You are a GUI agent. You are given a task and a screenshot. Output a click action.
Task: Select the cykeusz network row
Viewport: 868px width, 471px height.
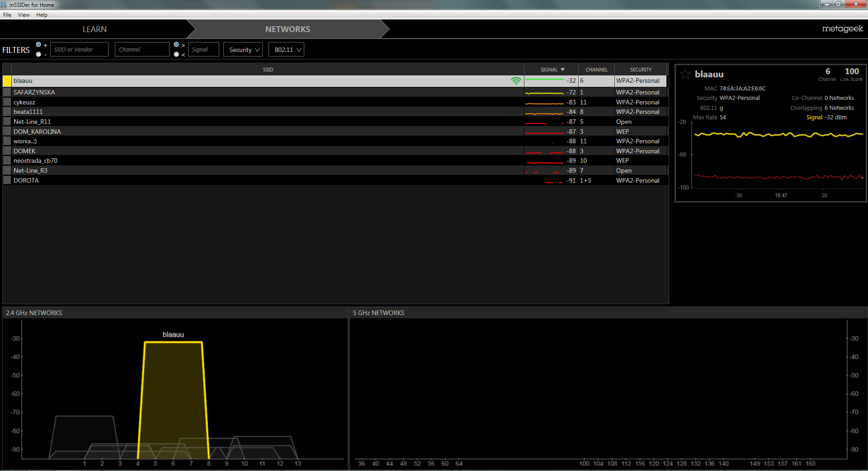coord(335,102)
